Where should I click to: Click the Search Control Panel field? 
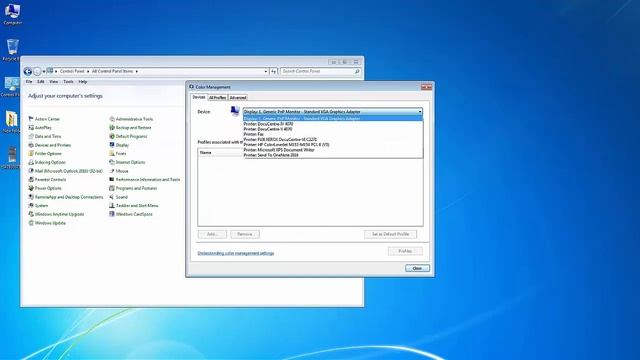[x=320, y=71]
